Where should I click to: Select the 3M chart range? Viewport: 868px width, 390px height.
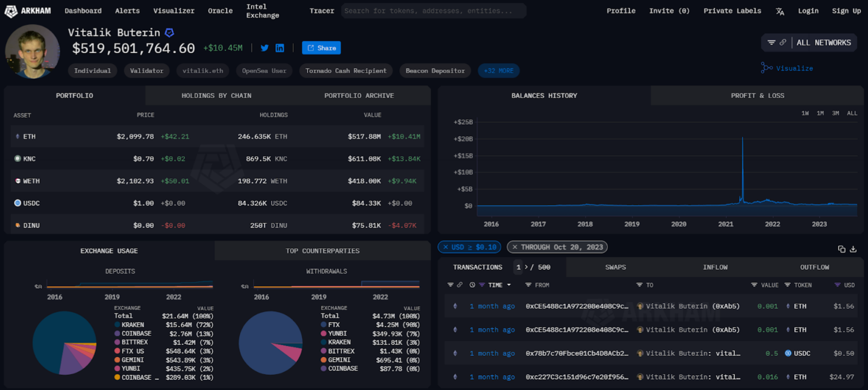[x=835, y=113]
